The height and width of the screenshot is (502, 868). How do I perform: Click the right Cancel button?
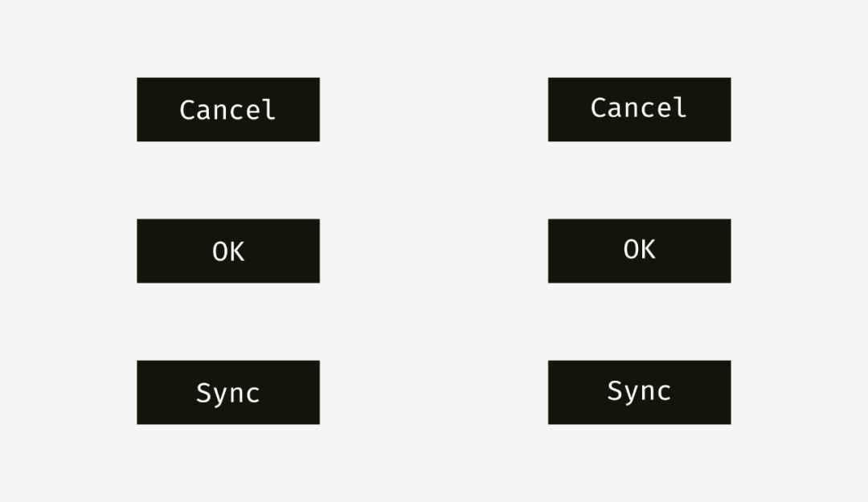tap(640, 109)
